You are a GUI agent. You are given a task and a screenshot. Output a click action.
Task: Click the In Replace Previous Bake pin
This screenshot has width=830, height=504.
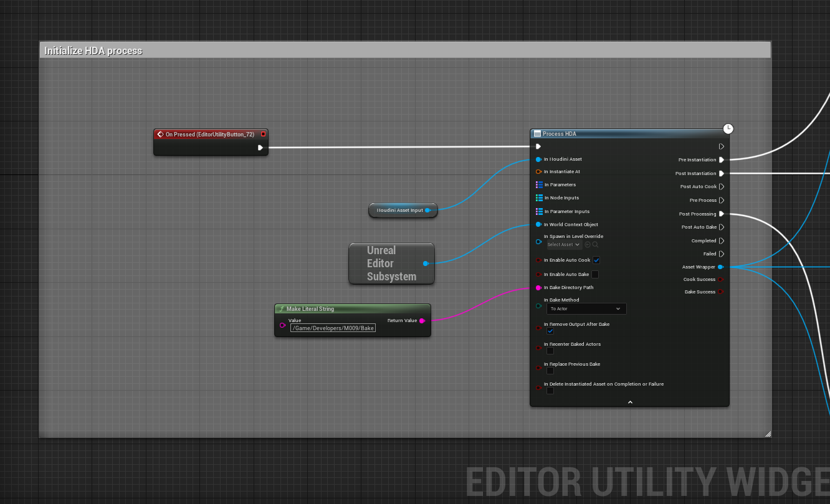538,368
